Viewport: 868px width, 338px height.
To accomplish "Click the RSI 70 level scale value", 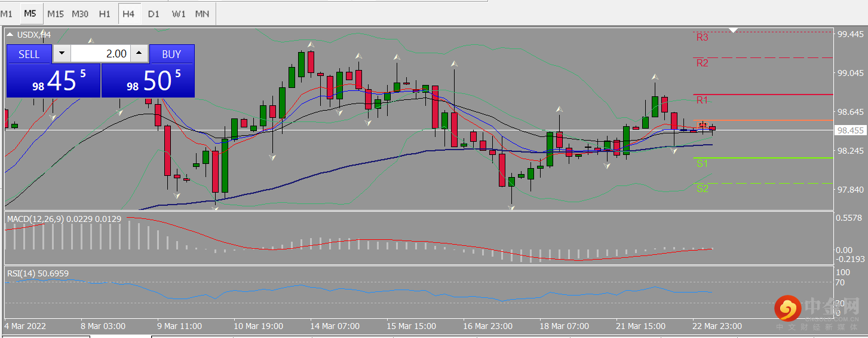I will [841, 282].
